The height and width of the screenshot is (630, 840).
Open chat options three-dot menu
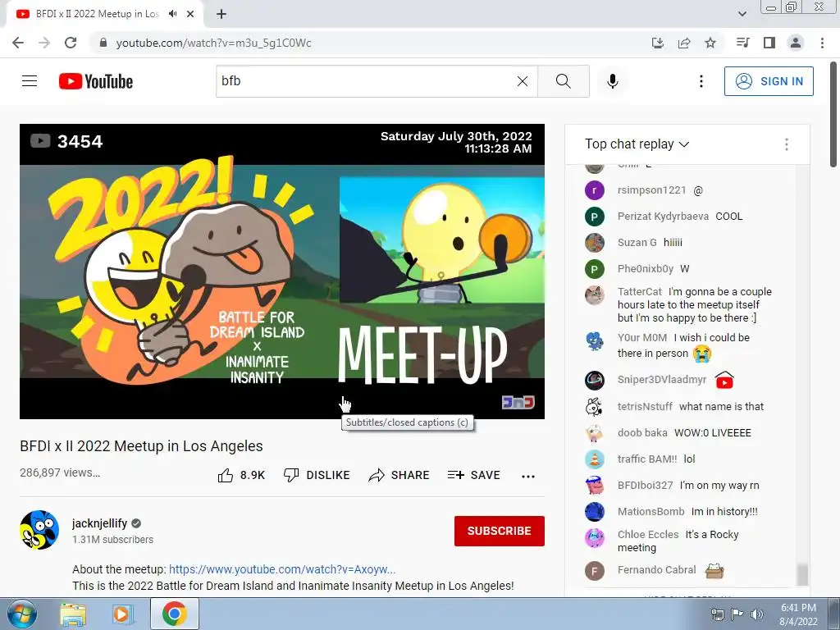click(787, 144)
